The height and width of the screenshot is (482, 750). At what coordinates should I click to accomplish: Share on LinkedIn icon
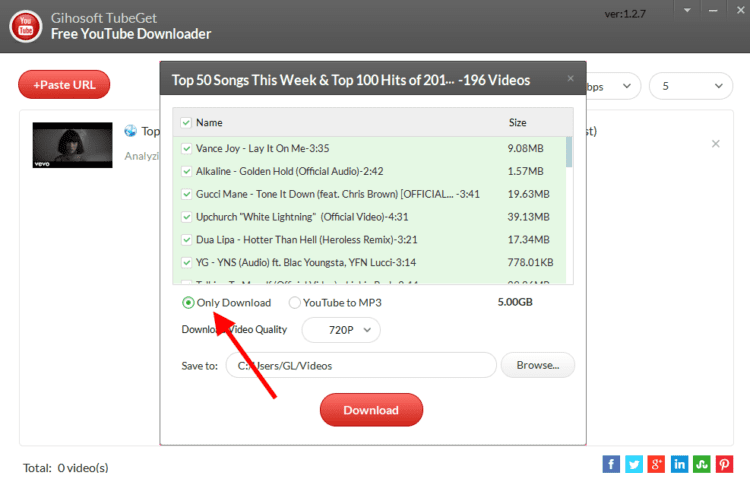tap(679, 464)
